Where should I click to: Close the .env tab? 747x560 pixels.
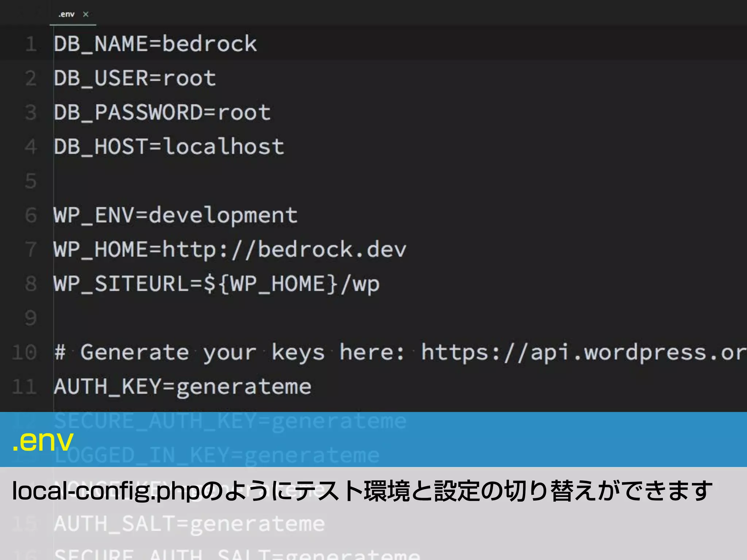pos(86,14)
